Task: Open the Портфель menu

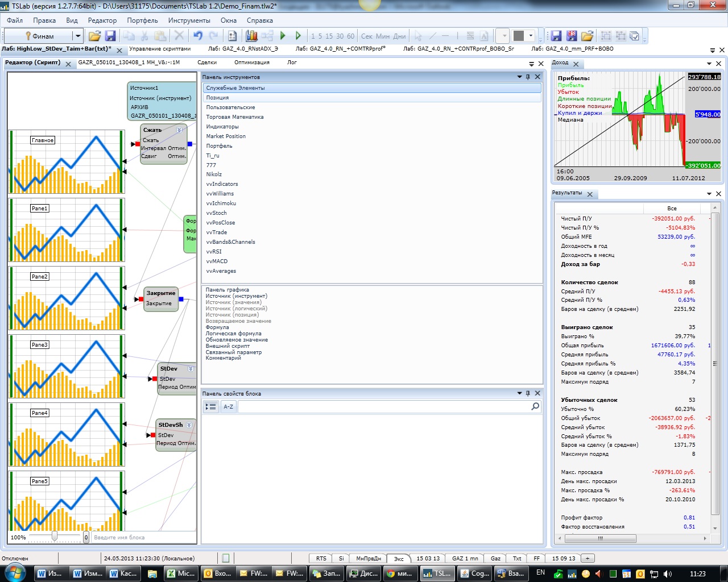Action: 142,20
